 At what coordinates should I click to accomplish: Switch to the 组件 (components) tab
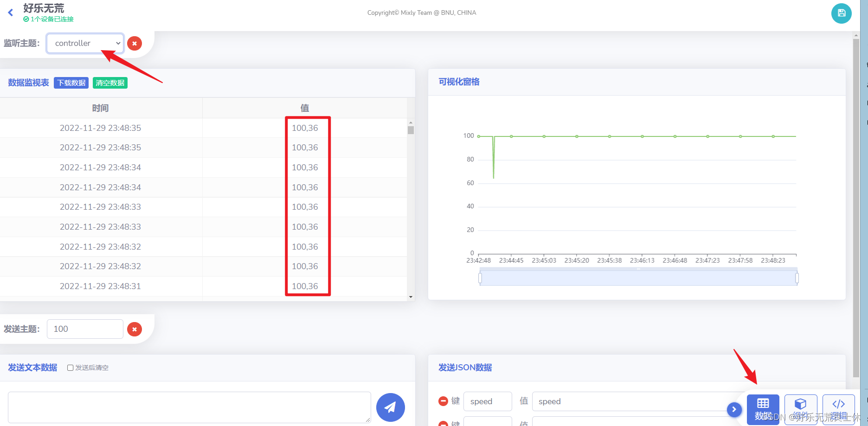pyautogui.click(x=801, y=409)
